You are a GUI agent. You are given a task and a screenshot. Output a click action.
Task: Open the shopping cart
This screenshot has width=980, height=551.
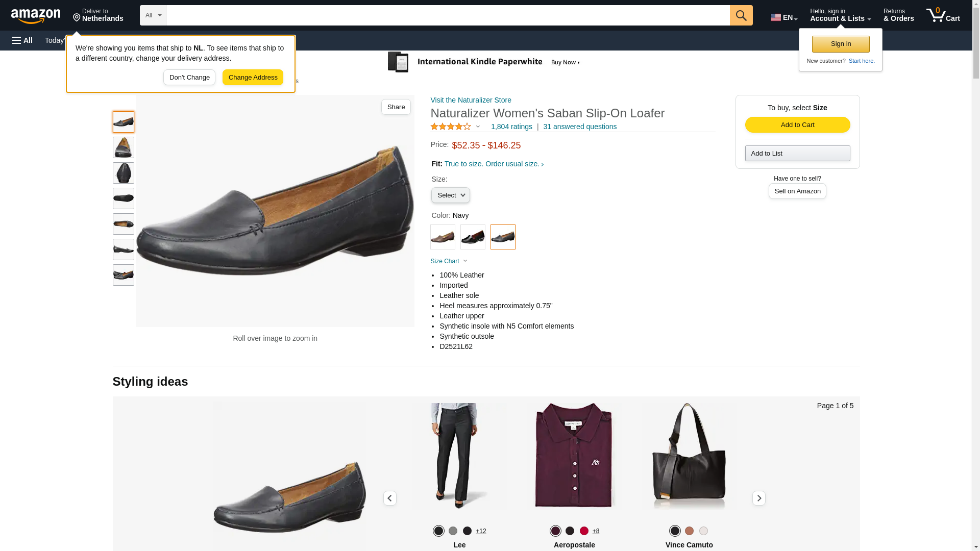pos(943,15)
